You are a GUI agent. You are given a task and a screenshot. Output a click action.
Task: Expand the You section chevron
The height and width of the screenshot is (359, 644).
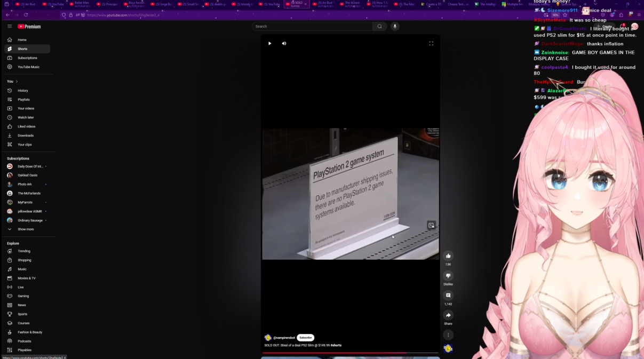click(17, 82)
